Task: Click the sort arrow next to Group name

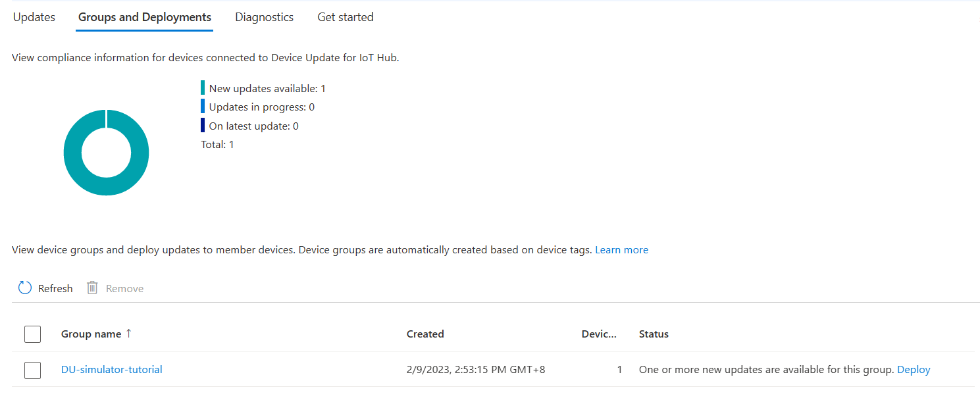Action: click(130, 334)
